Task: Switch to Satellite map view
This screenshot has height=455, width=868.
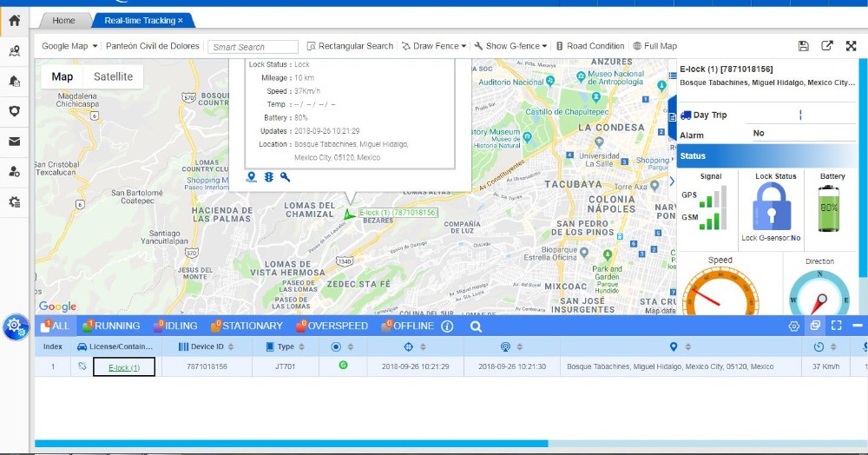Action: 113,77
